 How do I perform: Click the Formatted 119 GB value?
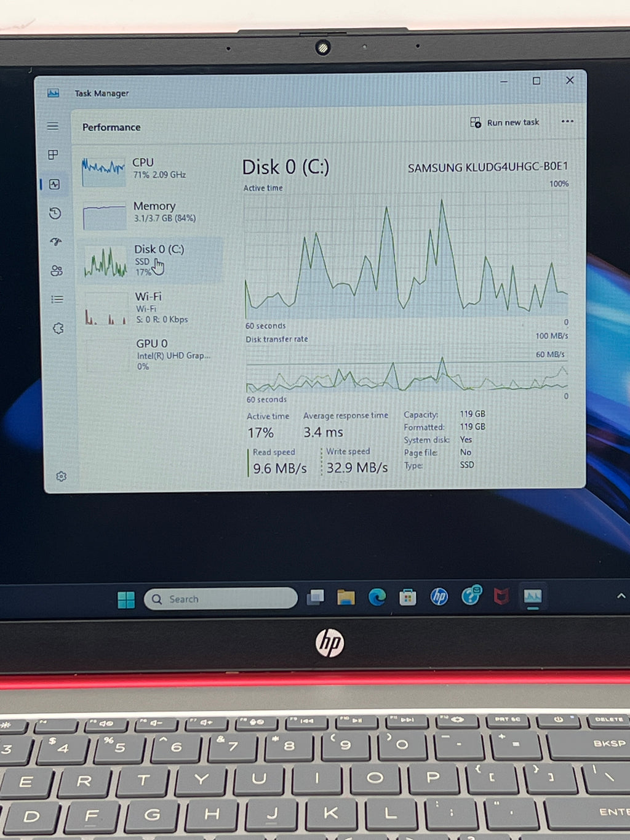tap(472, 426)
